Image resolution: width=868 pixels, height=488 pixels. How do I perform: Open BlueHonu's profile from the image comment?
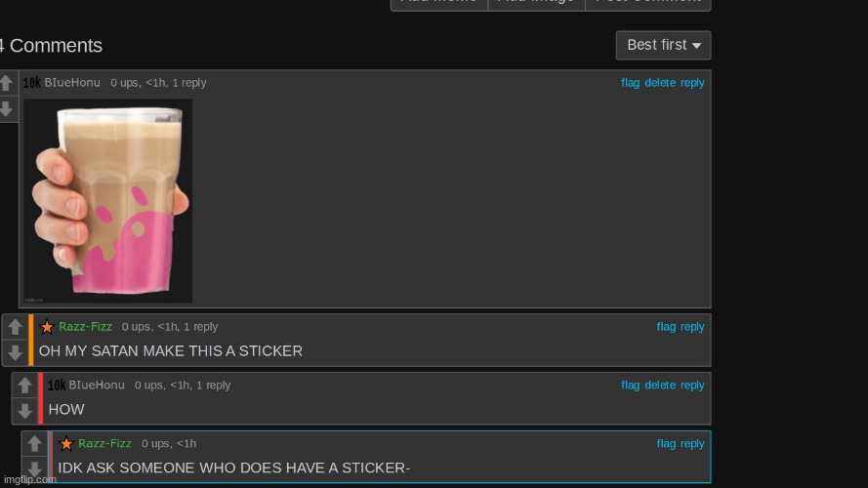(72, 82)
